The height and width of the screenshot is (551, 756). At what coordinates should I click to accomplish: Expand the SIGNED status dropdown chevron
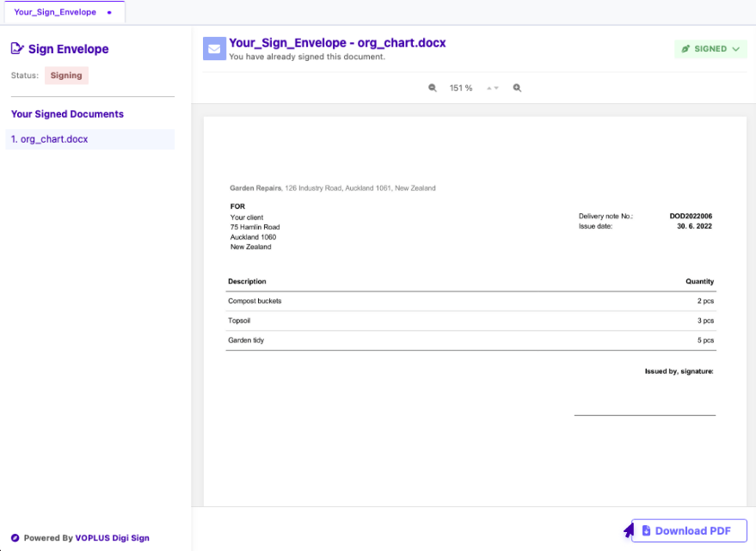736,49
